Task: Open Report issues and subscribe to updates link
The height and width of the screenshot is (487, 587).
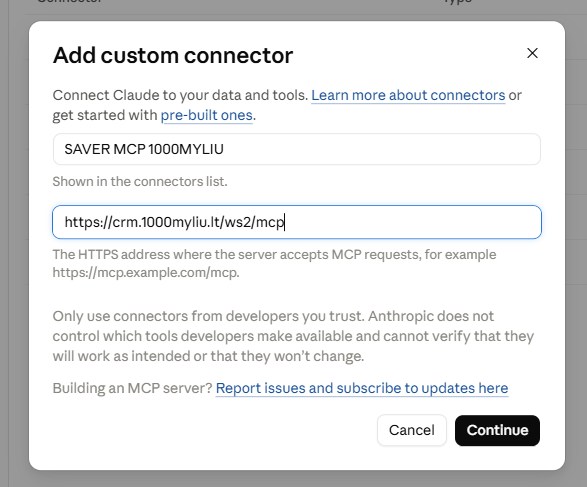Action: (362, 388)
